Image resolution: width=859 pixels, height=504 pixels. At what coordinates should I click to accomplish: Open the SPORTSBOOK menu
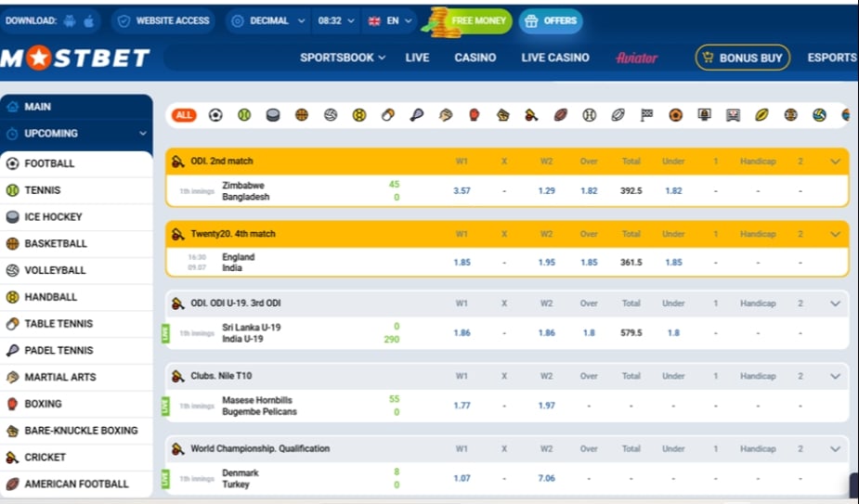click(343, 58)
